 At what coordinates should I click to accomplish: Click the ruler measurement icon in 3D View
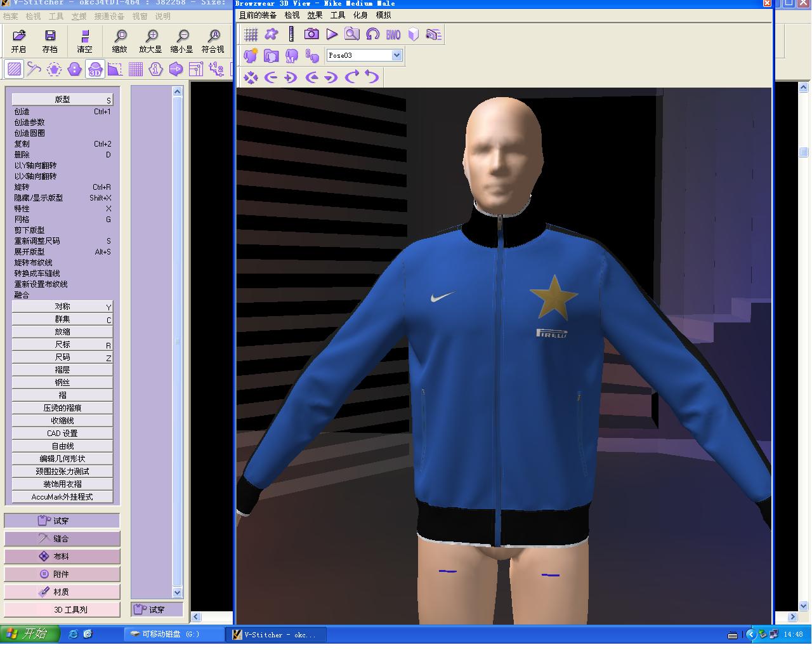(x=291, y=34)
